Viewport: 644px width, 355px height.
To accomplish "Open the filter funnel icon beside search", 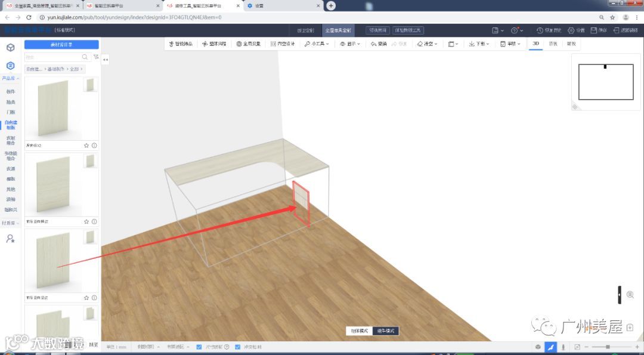I will click(x=95, y=57).
